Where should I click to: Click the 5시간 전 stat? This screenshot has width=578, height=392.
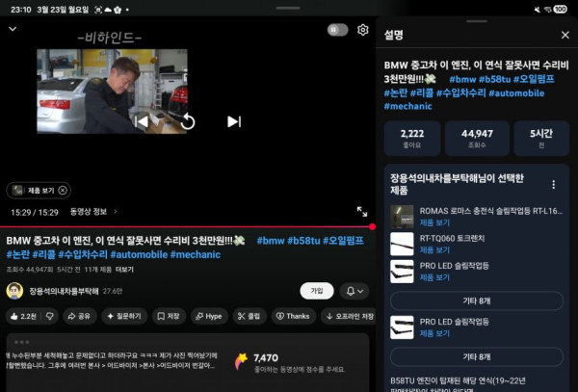pos(541,138)
